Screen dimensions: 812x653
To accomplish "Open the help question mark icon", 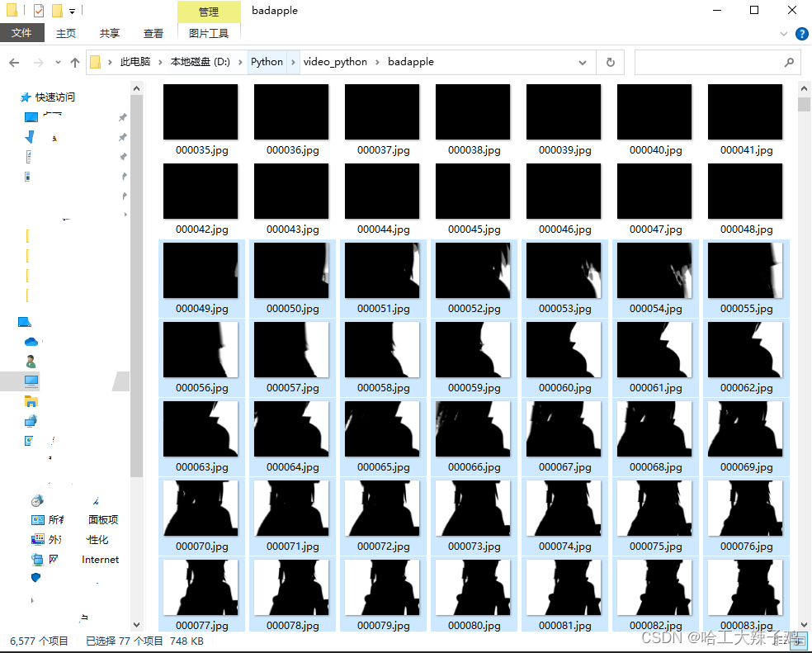I will coord(801,34).
